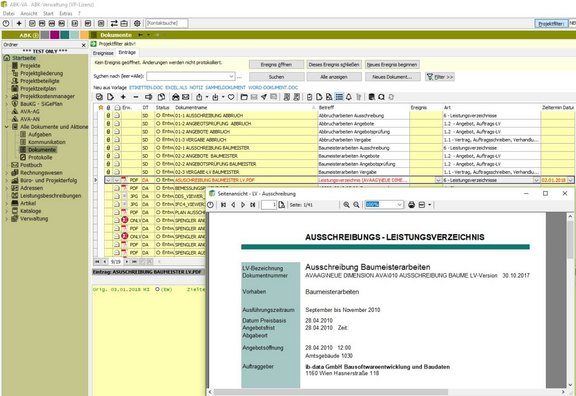
Task: Open the Art dropdown on the selected row
Action: [536, 180]
